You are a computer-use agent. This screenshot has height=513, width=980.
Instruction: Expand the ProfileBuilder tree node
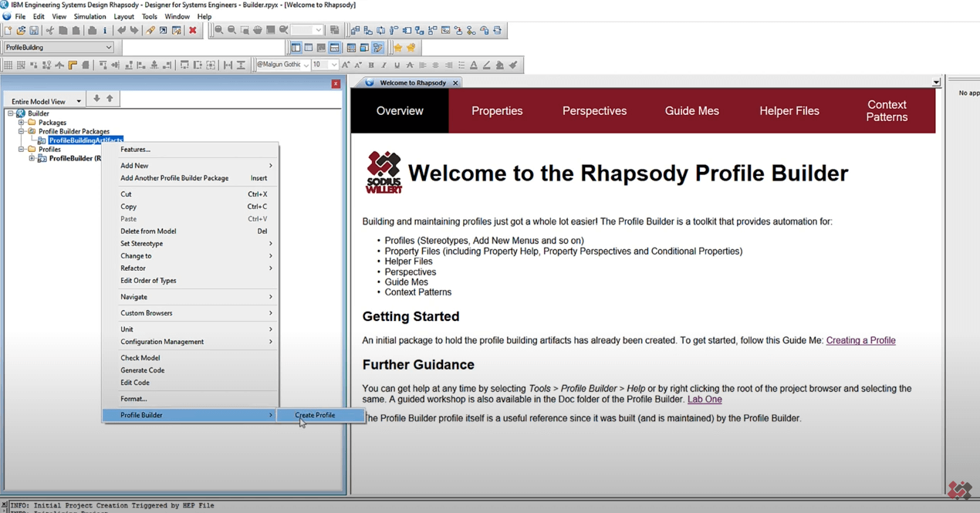tap(32, 158)
